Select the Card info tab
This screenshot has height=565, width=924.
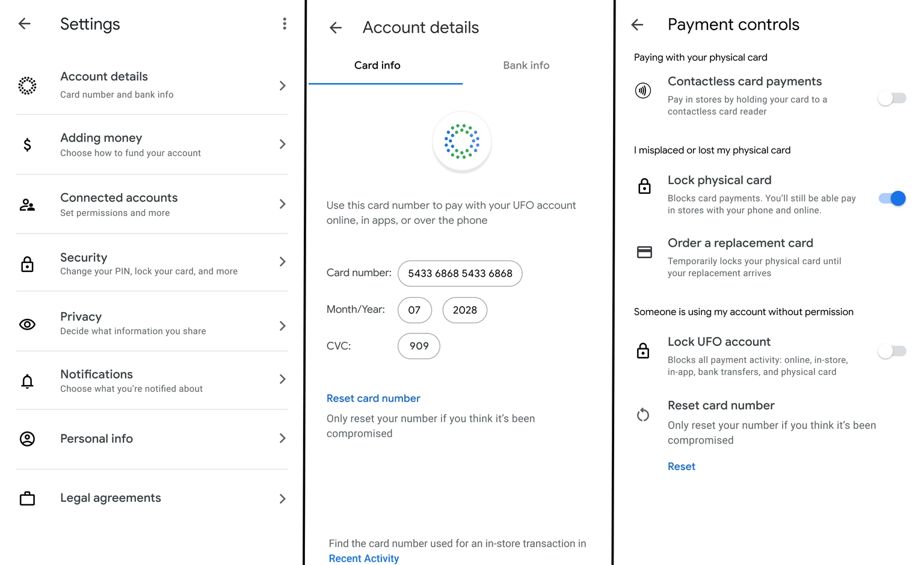tap(377, 66)
